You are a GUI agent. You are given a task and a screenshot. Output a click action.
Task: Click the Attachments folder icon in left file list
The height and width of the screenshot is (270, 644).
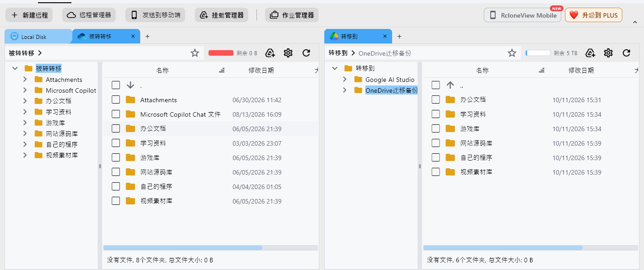click(x=131, y=99)
